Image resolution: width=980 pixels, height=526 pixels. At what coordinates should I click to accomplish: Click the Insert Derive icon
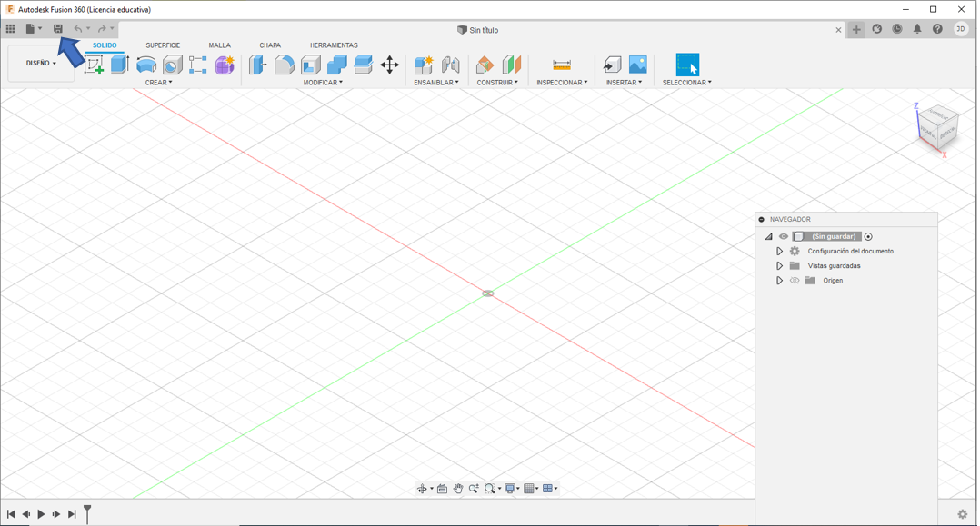612,65
